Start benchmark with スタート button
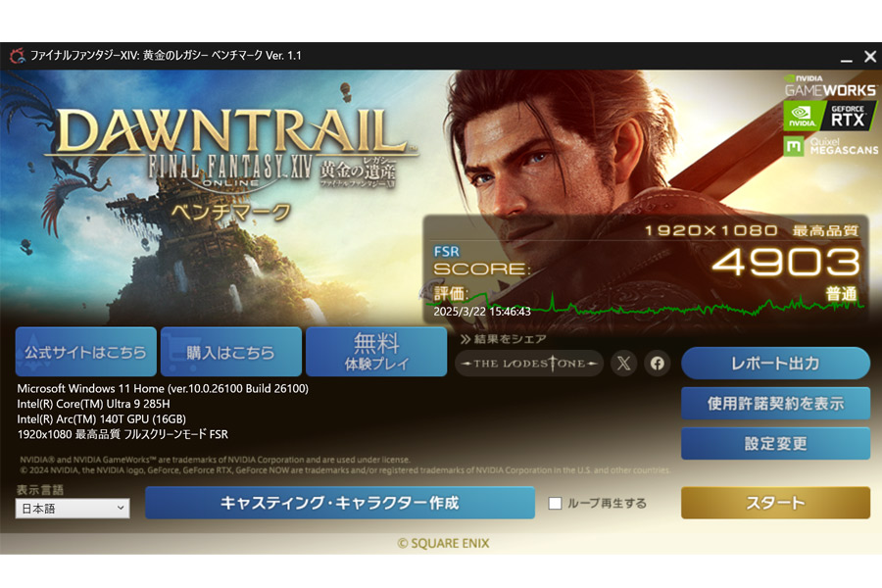This screenshot has height=588, width=882. [x=775, y=503]
